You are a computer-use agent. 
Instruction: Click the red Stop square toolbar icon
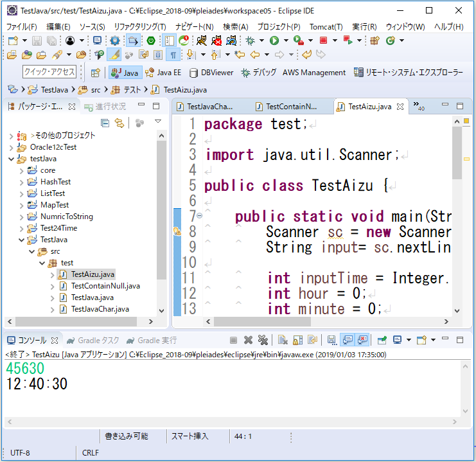[324, 40]
